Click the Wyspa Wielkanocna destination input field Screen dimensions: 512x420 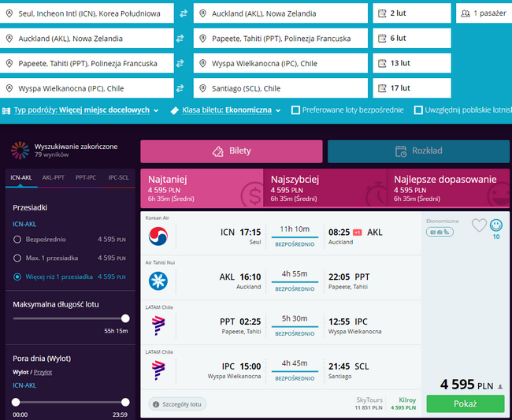(x=280, y=63)
